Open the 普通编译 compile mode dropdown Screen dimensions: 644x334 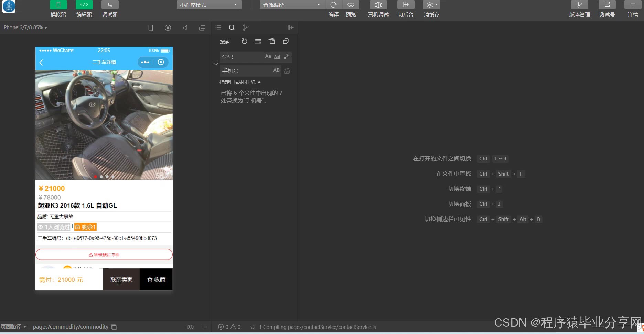coord(292,5)
